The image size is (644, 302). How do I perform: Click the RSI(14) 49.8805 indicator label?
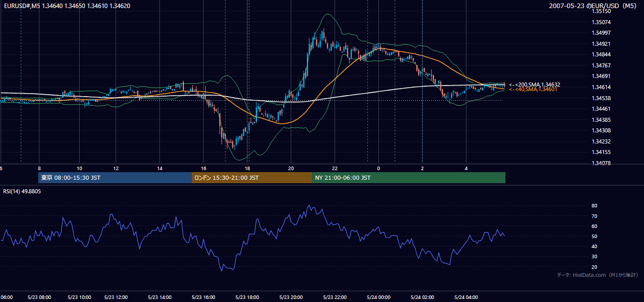click(22, 191)
